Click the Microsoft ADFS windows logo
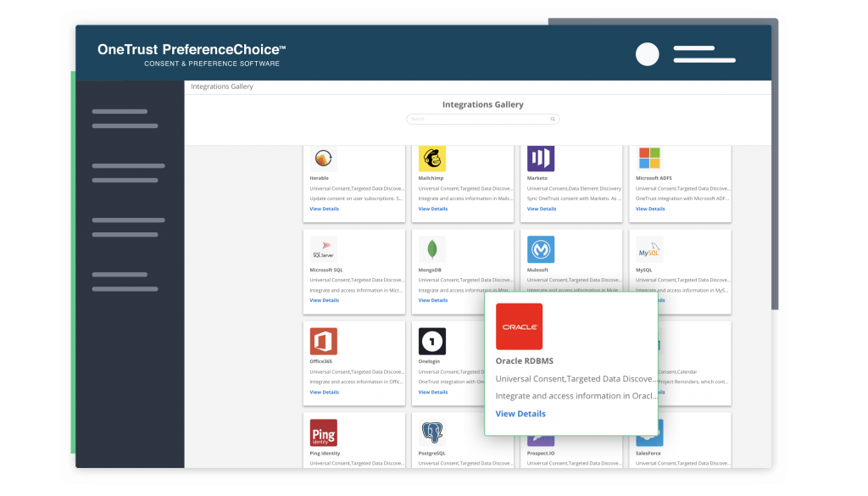This screenshot has height=496, width=868. (649, 159)
